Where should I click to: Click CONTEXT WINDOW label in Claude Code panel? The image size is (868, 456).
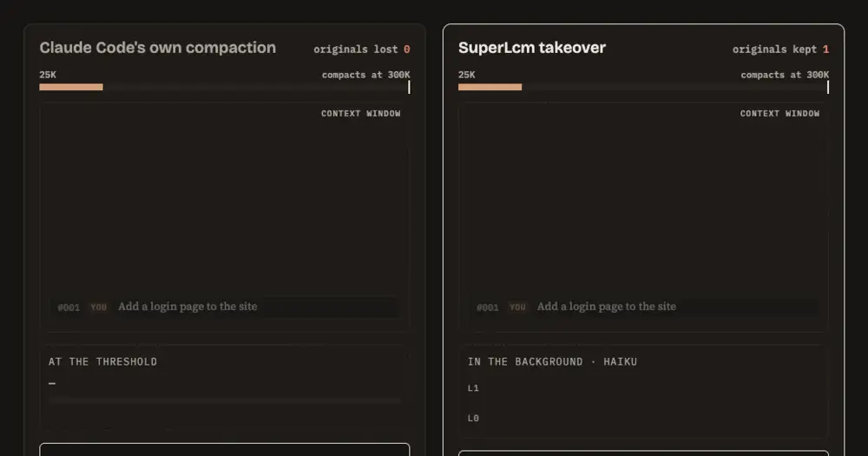[x=361, y=114]
